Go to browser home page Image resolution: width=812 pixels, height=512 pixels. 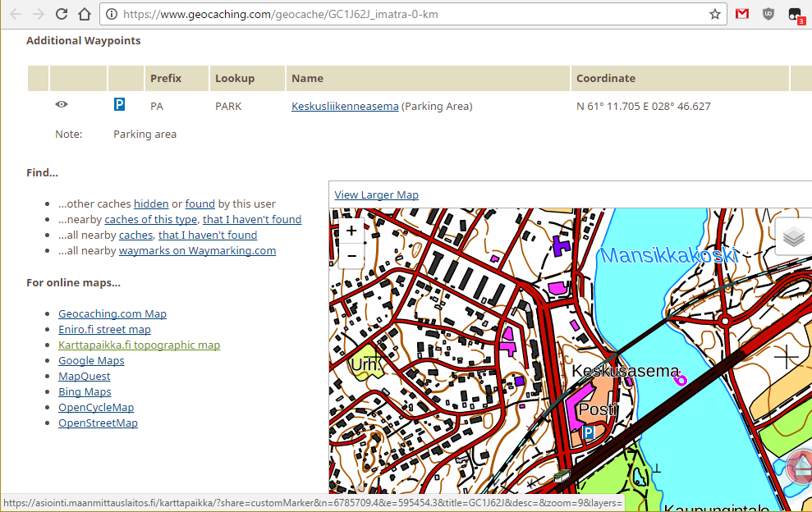[x=84, y=14]
